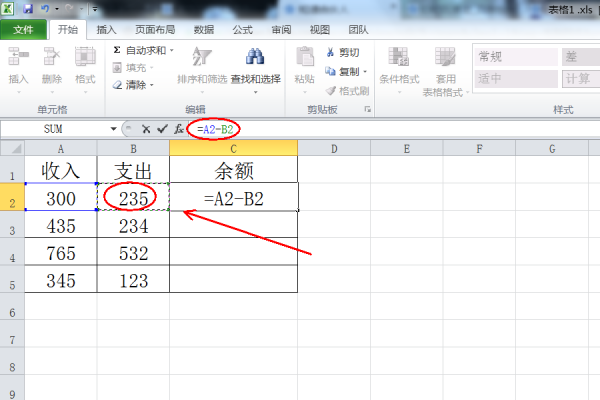This screenshot has width=600, height=400.
Task: Expand the Name Box dropdown arrow
Action: 113,129
